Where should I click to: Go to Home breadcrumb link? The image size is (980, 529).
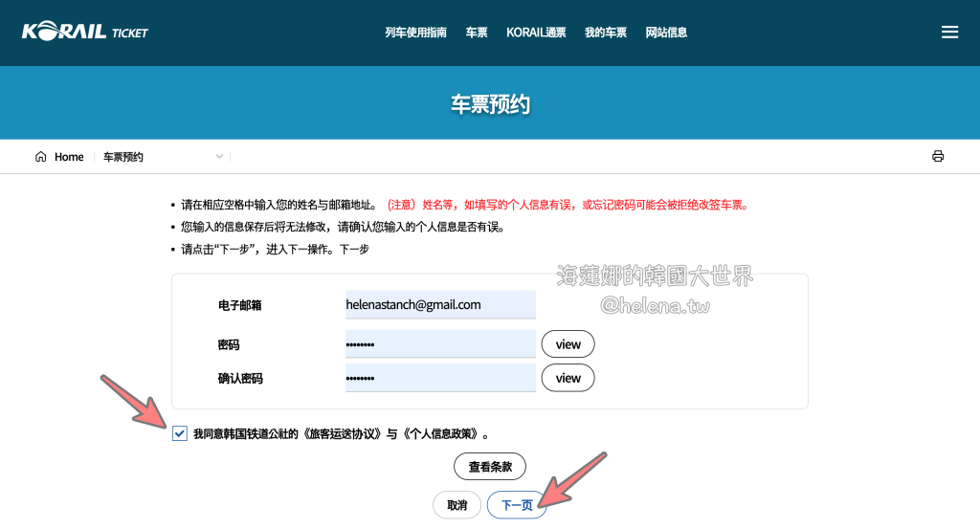[x=69, y=157]
